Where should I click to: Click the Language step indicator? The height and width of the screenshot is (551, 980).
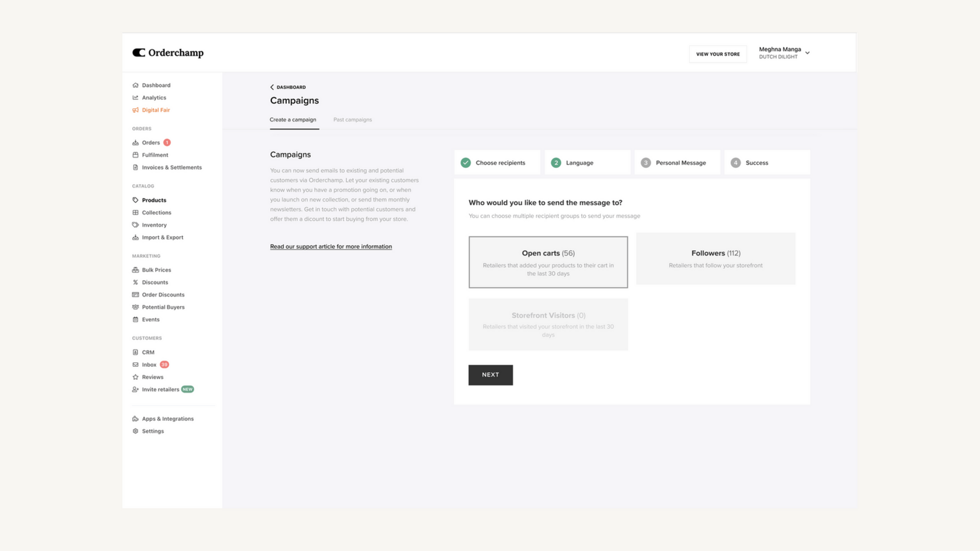click(579, 162)
